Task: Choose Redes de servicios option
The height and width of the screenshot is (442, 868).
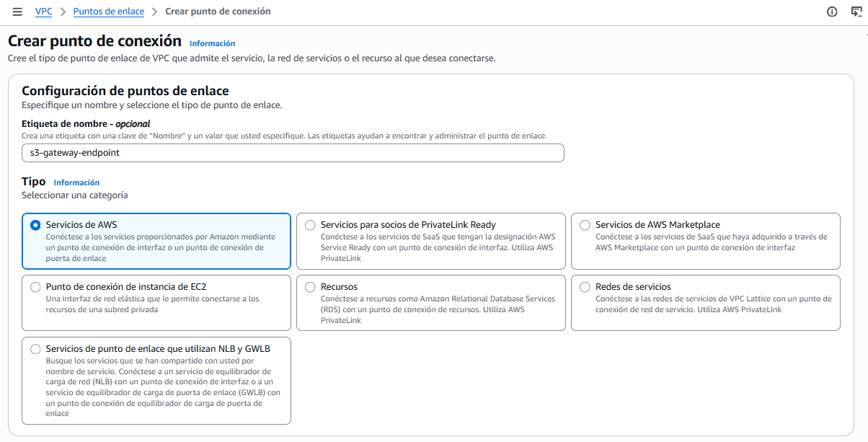Action: pos(585,287)
